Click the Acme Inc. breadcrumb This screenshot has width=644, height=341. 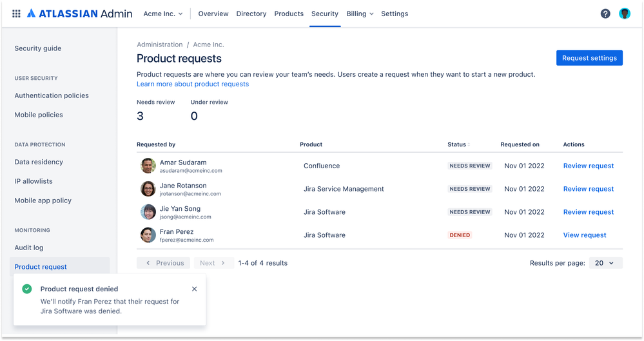point(209,44)
